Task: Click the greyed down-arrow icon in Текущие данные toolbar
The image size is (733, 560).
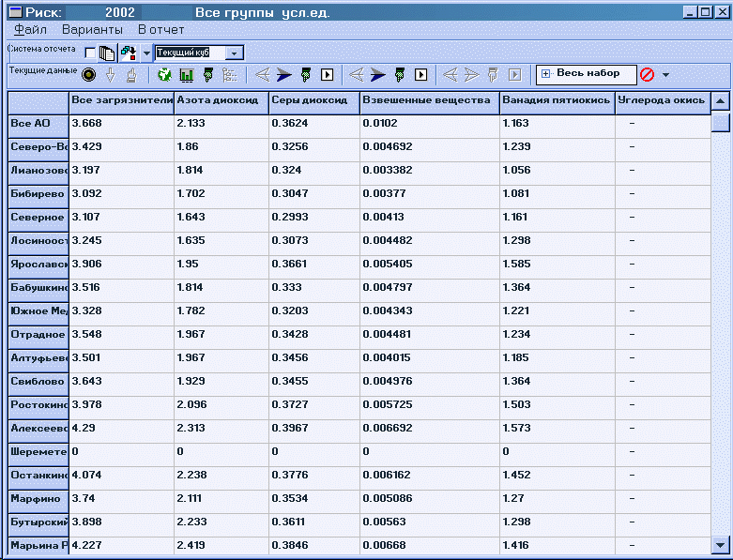Action: (x=111, y=75)
